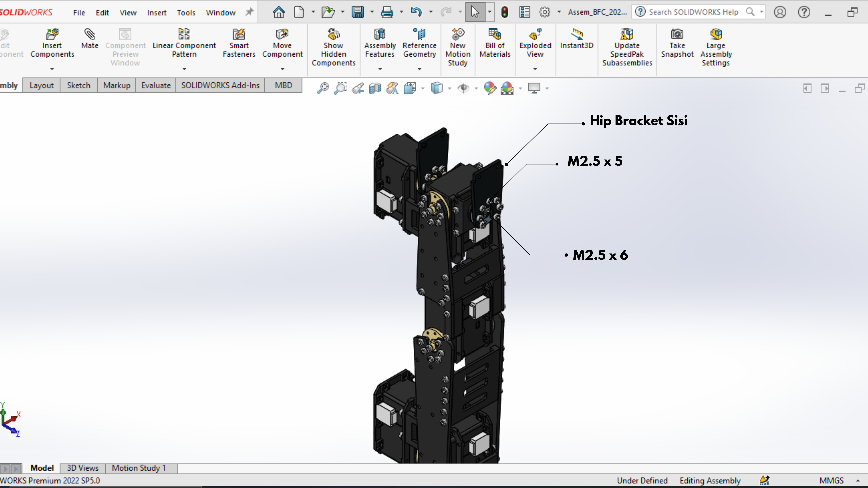
Task: Click Dynamic Annotation Views icon
Action: (x=392, y=88)
